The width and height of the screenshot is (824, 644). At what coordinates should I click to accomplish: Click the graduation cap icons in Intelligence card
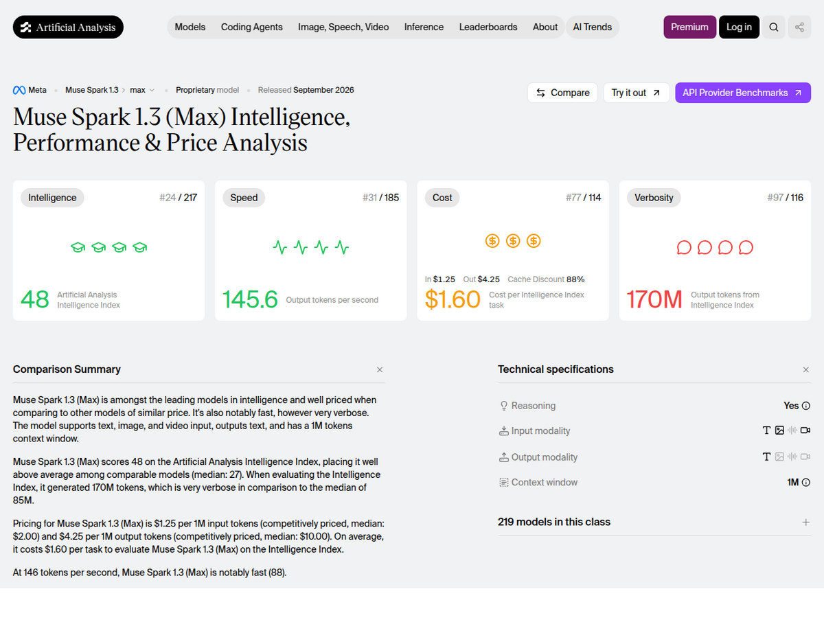109,247
